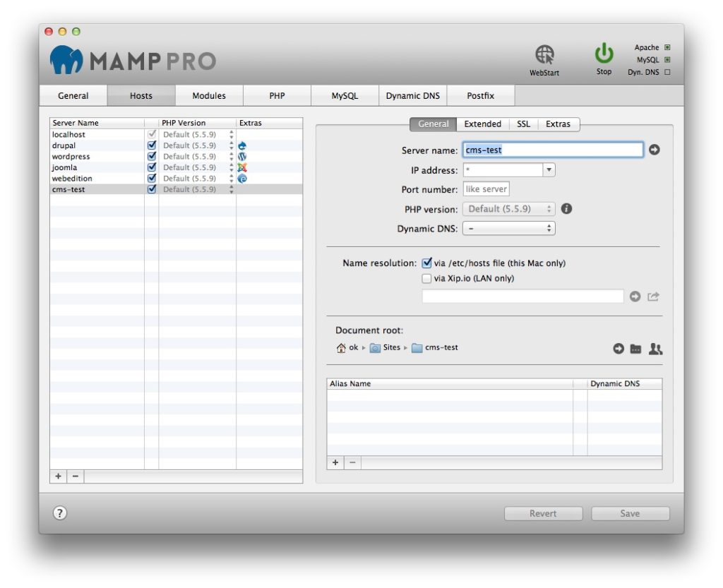The image size is (723, 588).
Task: Toggle the localhost host checkbox
Action: coord(152,134)
